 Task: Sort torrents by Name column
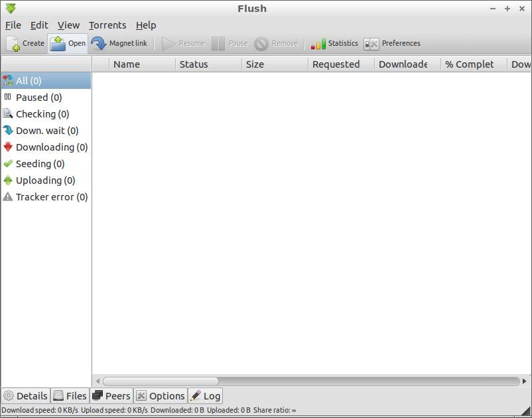pyautogui.click(x=142, y=64)
